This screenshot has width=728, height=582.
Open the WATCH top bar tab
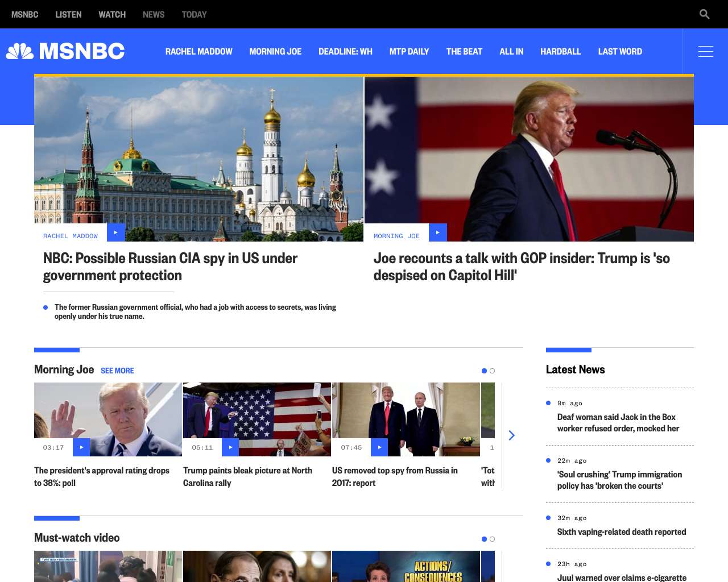112,14
